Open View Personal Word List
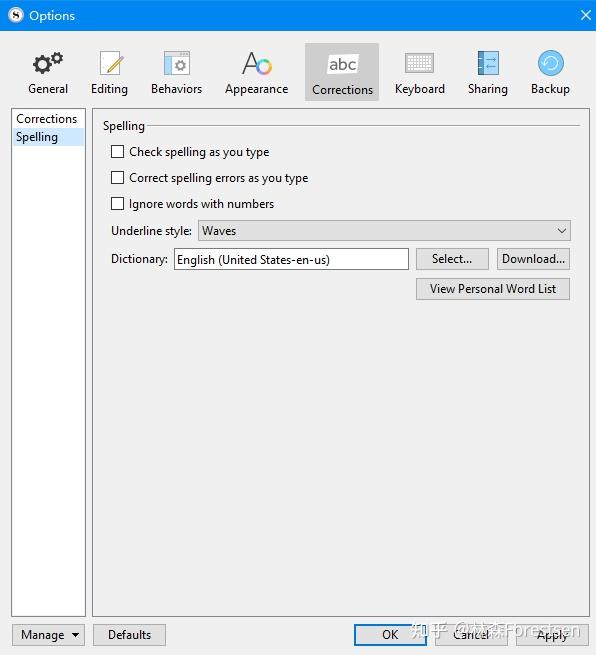This screenshot has height=655, width=596. tap(493, 289)
